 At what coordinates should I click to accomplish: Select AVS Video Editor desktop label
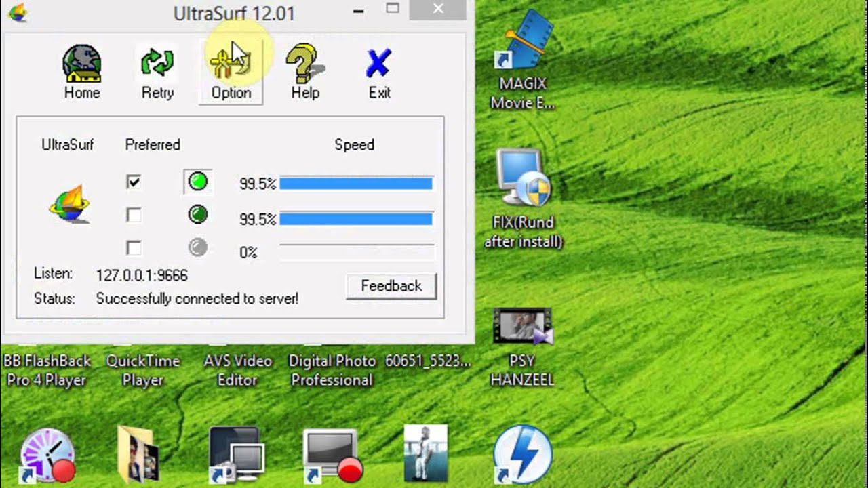237,370
